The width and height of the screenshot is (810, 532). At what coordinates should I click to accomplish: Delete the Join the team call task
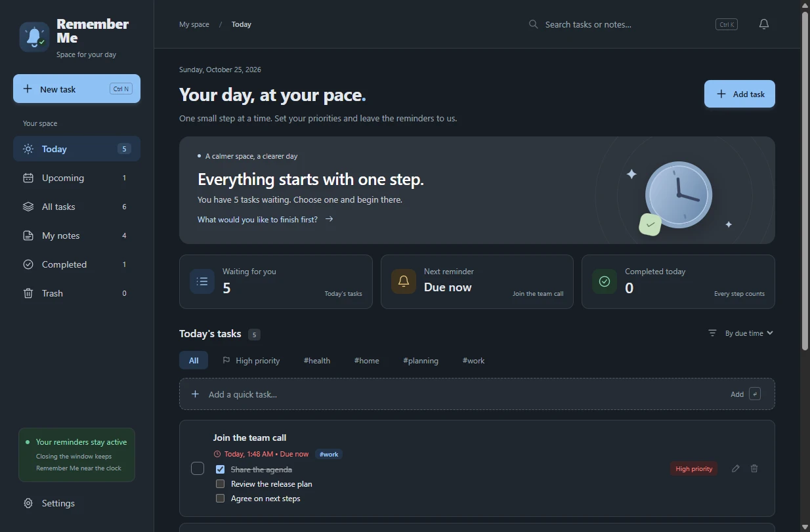click(x=754, y=468)
